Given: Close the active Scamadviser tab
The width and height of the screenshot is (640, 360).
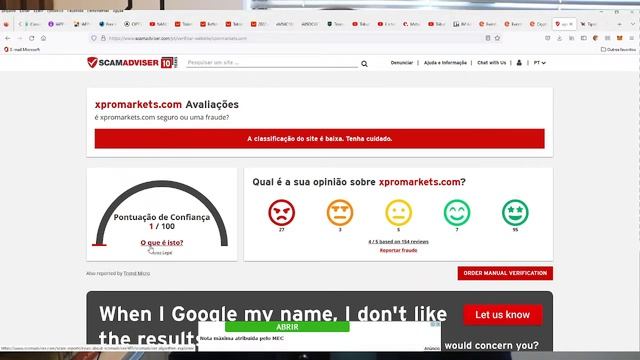Looking at the screenshot, I should click(x=571, y=24).
